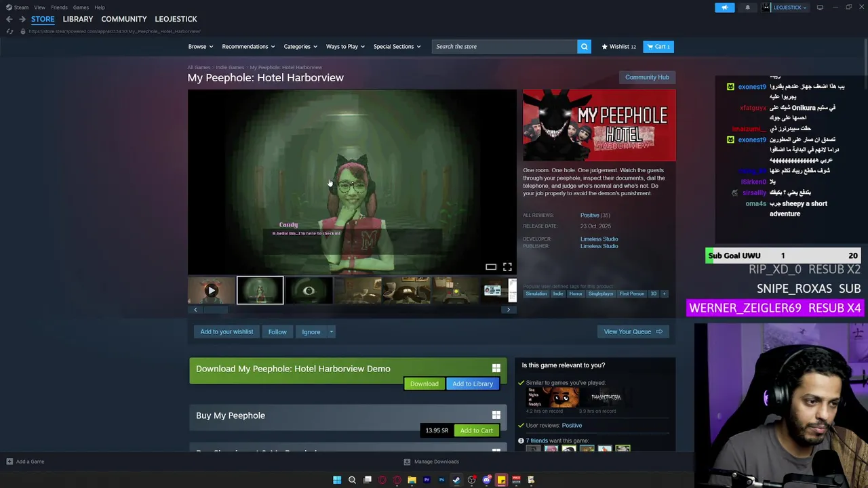
Task: Enter fullscreen on the media player
Action: click(507, 267)
